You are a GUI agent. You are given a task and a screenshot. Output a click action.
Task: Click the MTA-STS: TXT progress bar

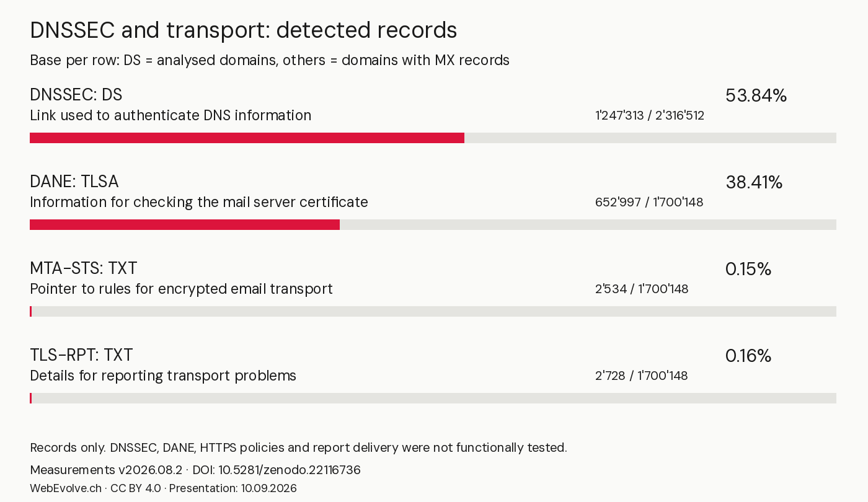pyautogui.click(x=433, y=311)
